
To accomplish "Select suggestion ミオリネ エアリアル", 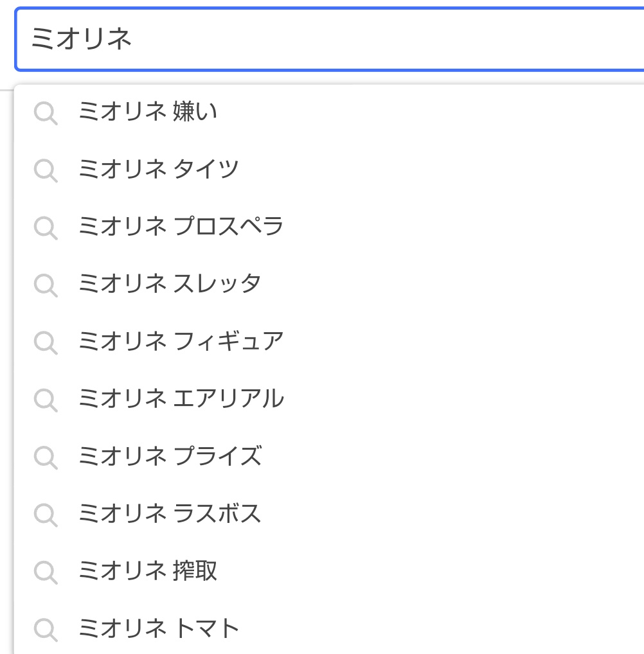I will (330, 399).
